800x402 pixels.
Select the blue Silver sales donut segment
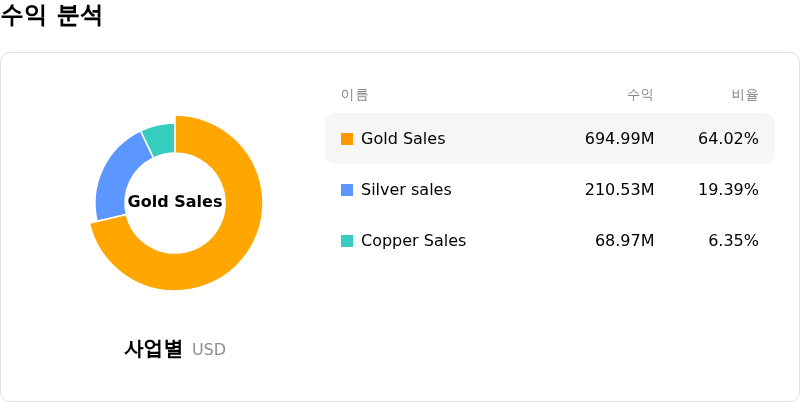tap(118, 179)
